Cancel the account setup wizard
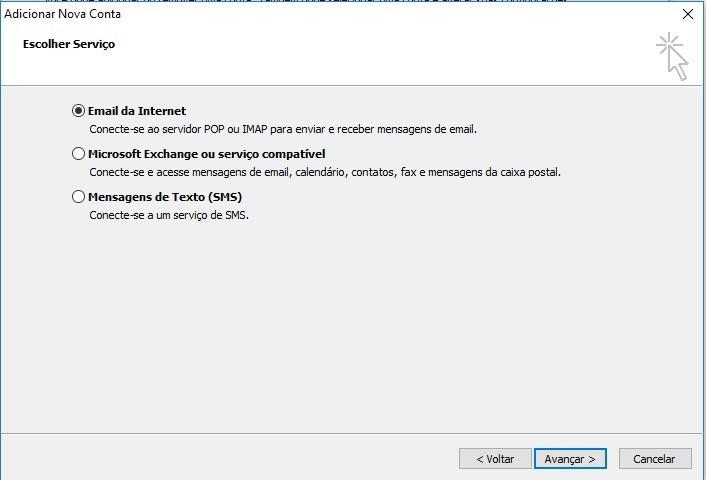 (x=655, y=459)
